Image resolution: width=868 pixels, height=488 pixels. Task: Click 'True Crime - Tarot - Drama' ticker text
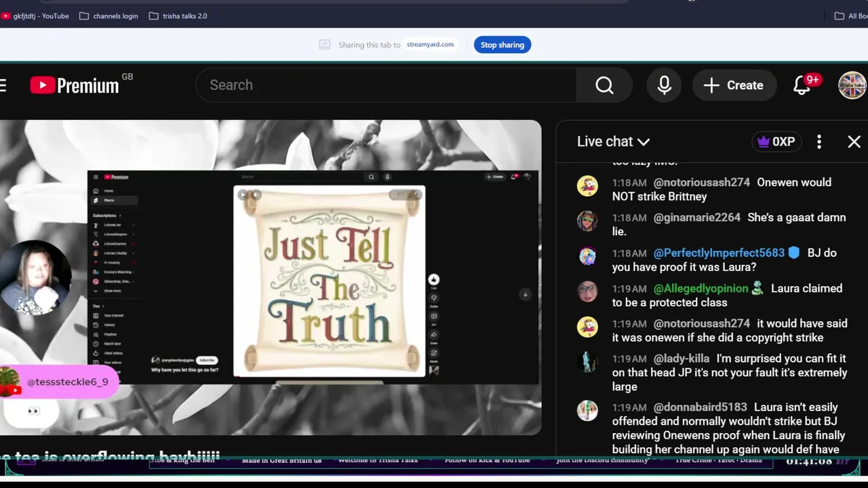[x=719, y=460]
